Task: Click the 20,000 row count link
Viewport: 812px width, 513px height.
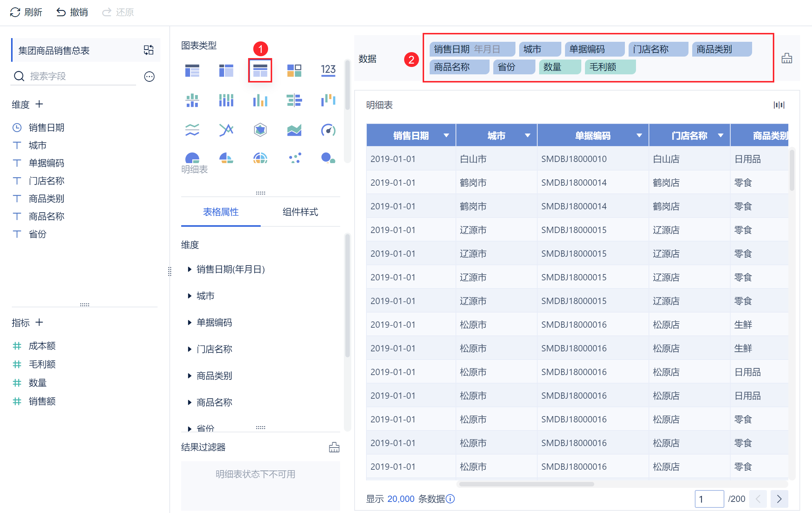Action: [x=401, y=499]
